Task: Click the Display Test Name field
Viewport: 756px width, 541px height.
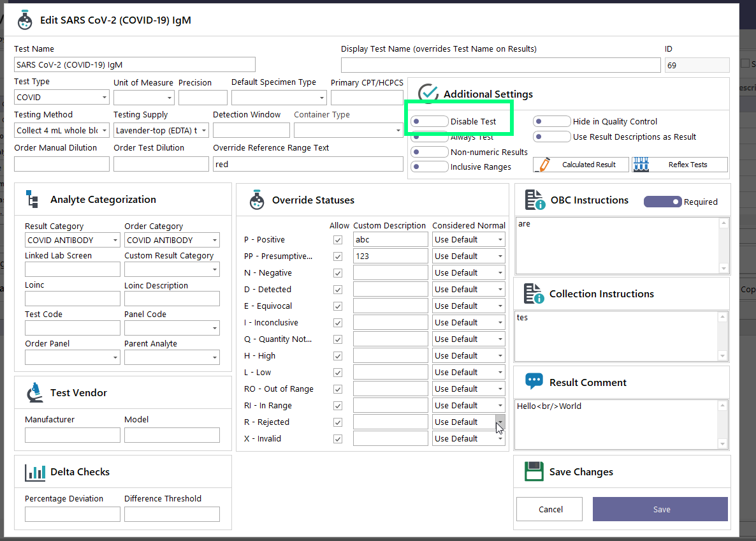Action: click(x=500, y=65)
